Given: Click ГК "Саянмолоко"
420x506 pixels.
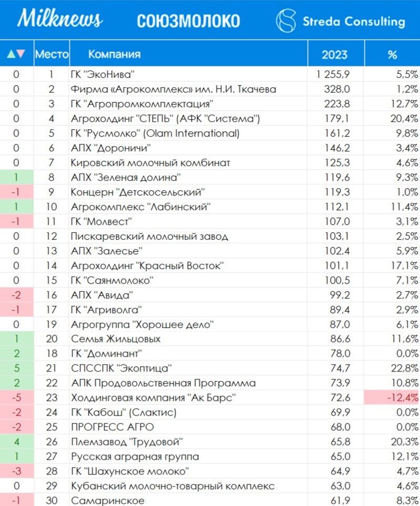Looking at the screenshot, I should coord(112,280).
